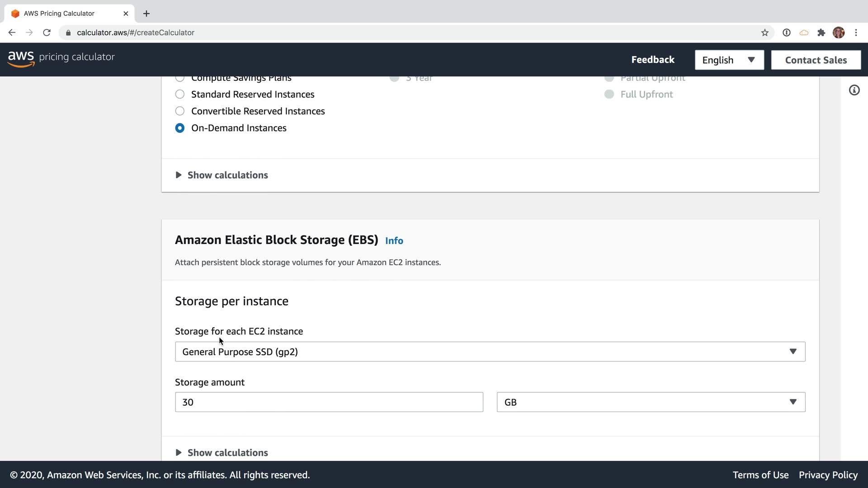Open a new browser tab
The image size is (868, 488).
pyautogui.click(x=146, y=14)
